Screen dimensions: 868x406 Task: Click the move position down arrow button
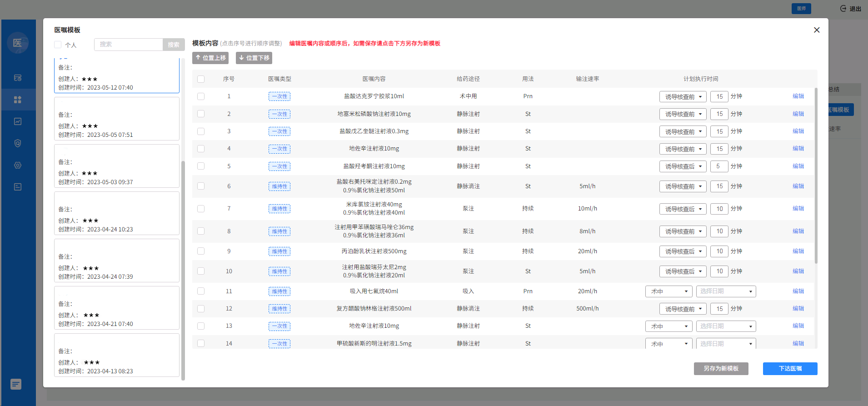click(x=254, y=58)
